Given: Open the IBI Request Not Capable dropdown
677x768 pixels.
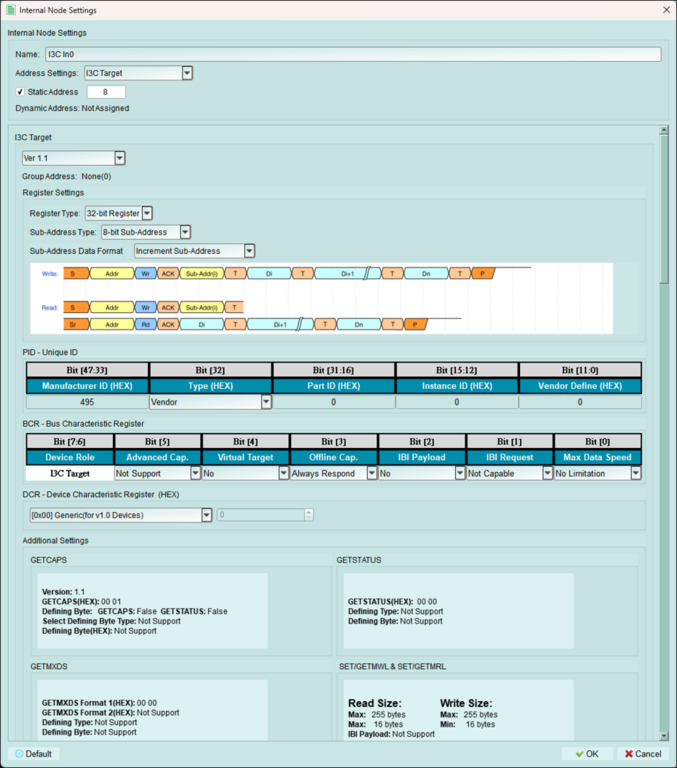Looking at the screenshot, I should [x=547, y=474].
